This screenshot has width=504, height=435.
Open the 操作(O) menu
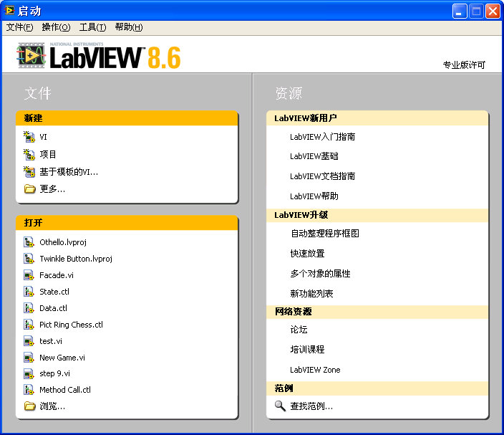point(56,27)
